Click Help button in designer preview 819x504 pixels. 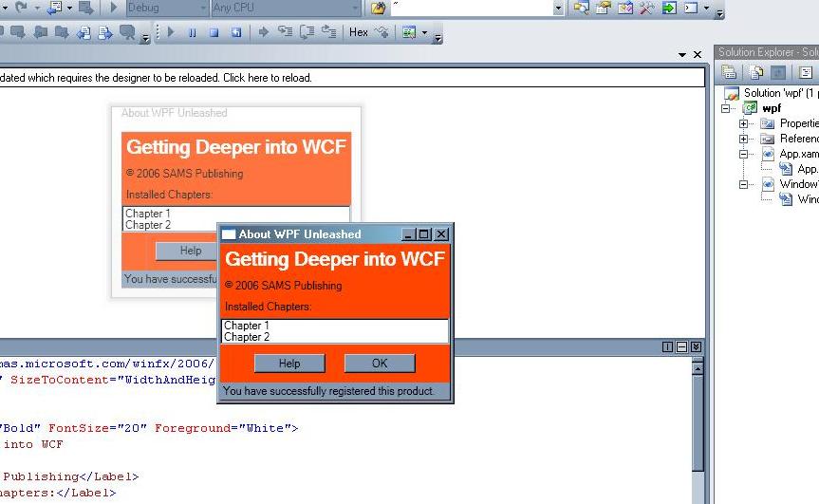coord(186,251)
